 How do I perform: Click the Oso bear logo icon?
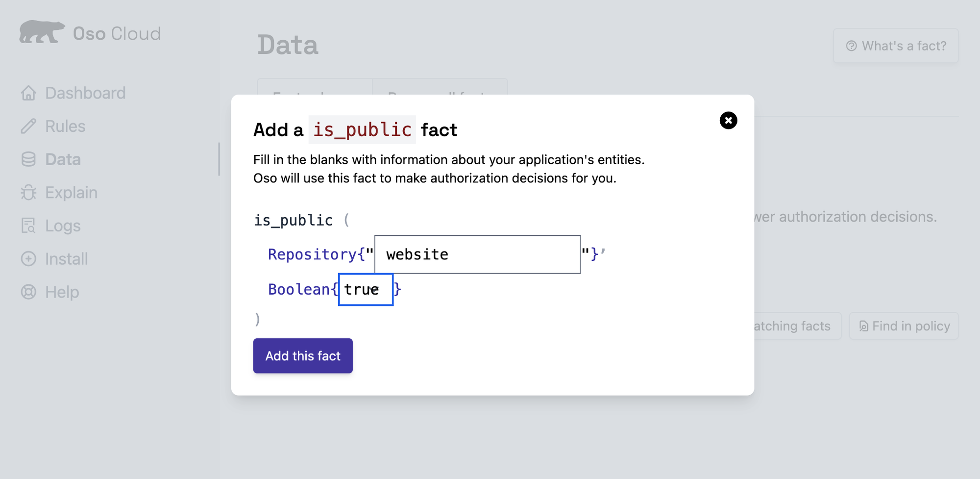pyautogui.click(x=41, y=32)
